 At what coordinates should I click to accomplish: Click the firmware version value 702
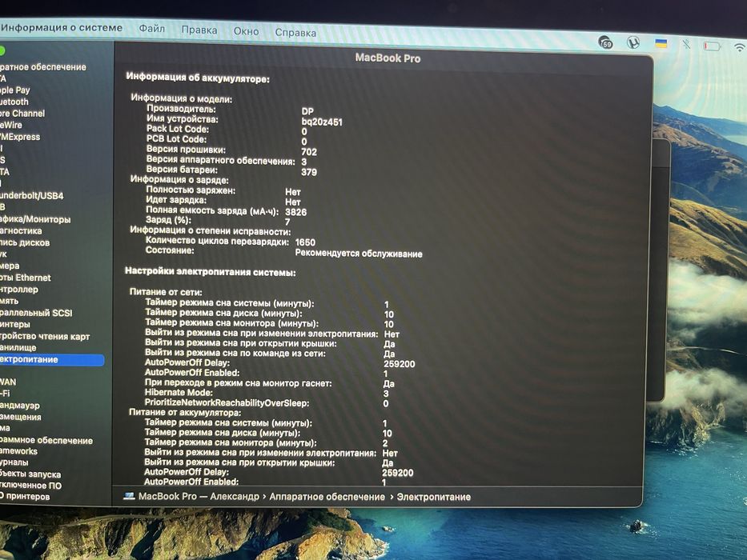point(309,152)
